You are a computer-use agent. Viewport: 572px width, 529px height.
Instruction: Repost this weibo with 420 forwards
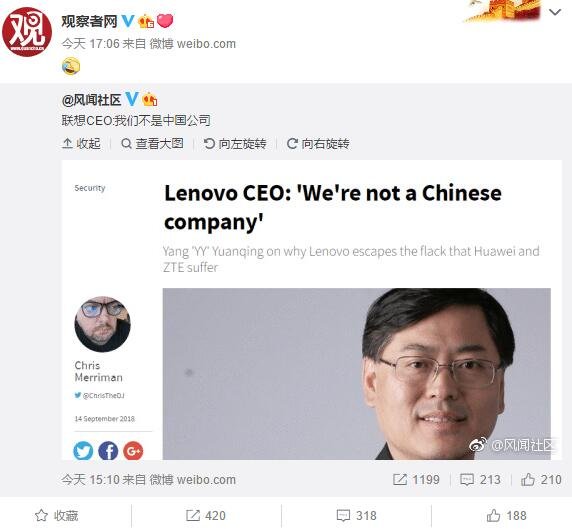(206, 516)
